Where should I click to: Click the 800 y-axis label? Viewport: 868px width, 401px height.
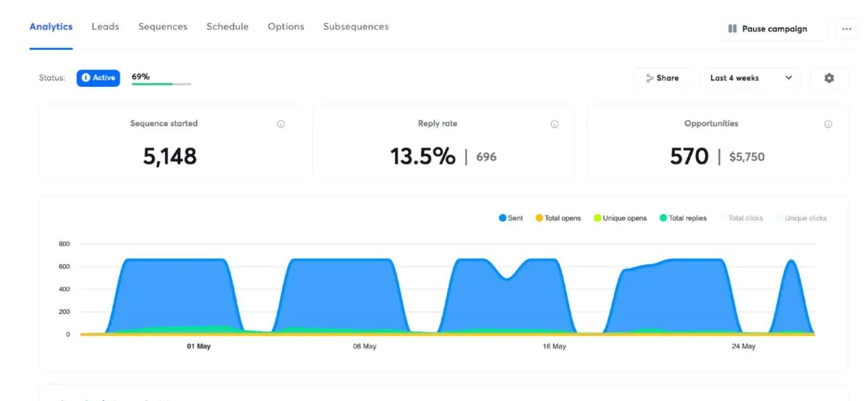tap(64, 244)
